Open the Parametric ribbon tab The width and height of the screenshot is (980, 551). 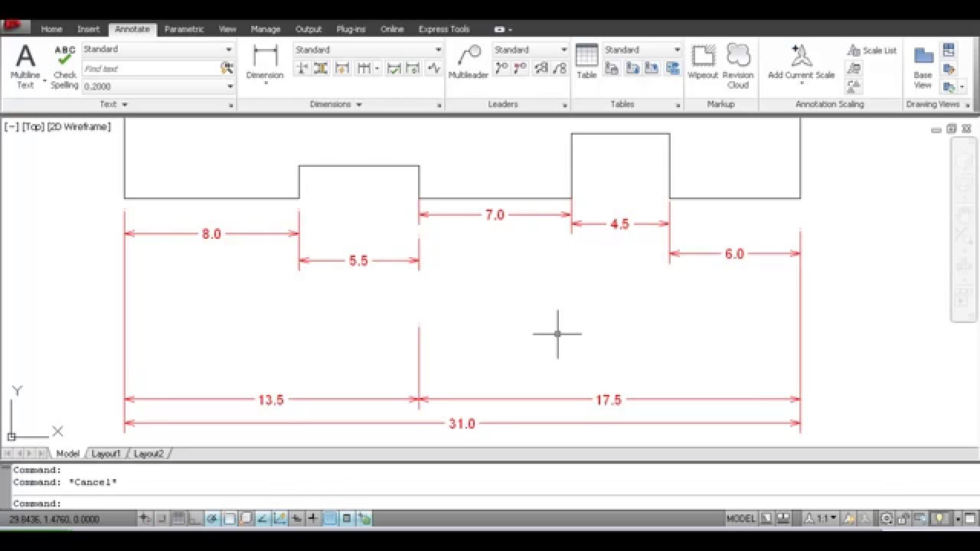tap(184, 29)
